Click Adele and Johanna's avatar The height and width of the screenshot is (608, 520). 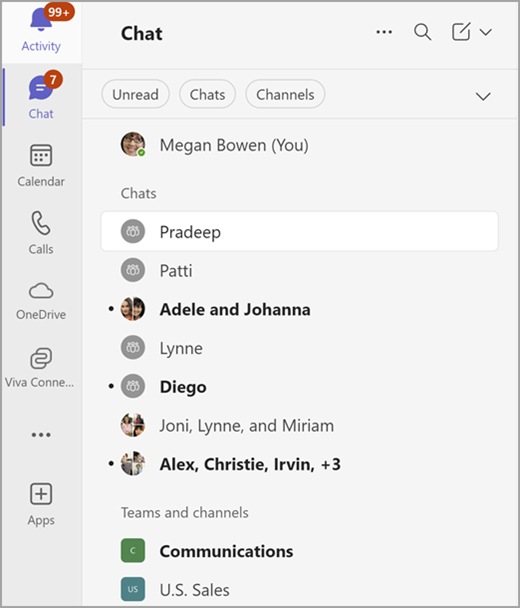click(x=133, y=309)
